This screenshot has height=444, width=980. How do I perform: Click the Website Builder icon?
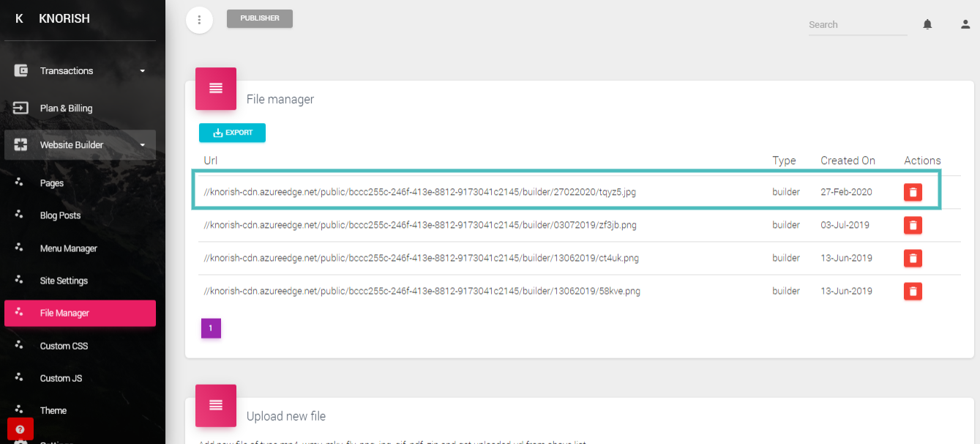point(21,144)
